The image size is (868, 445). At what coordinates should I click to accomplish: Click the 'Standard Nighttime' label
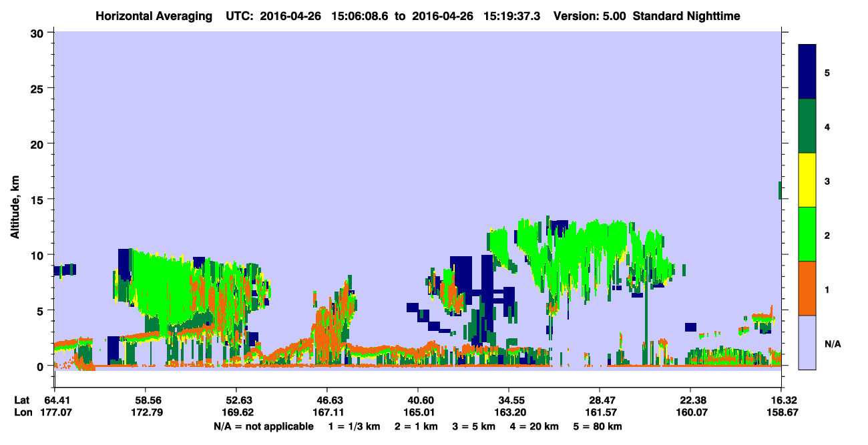coord(686,15)
